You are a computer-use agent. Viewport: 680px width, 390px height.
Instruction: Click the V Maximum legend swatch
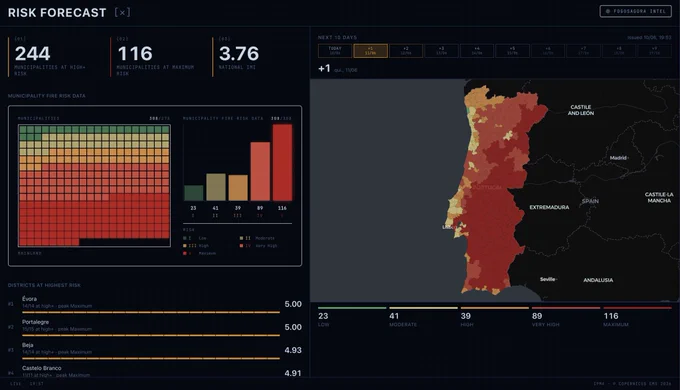[x=185, y=253]
